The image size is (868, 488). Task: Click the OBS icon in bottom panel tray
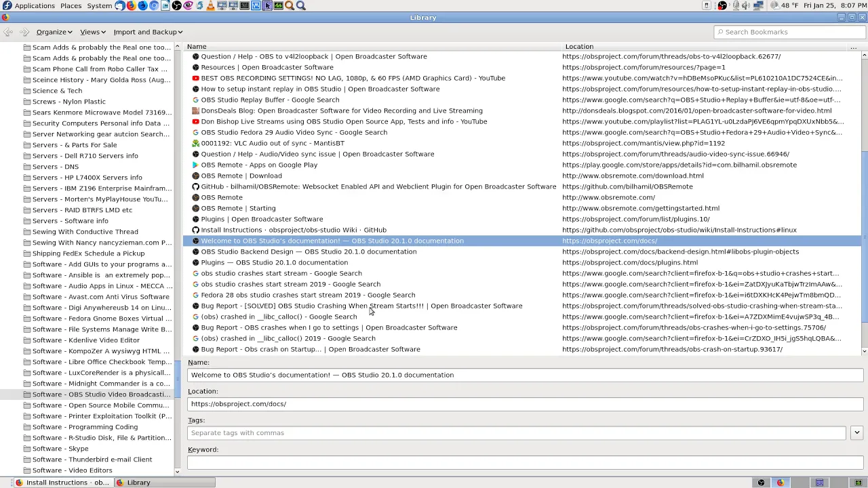point(761,483)
